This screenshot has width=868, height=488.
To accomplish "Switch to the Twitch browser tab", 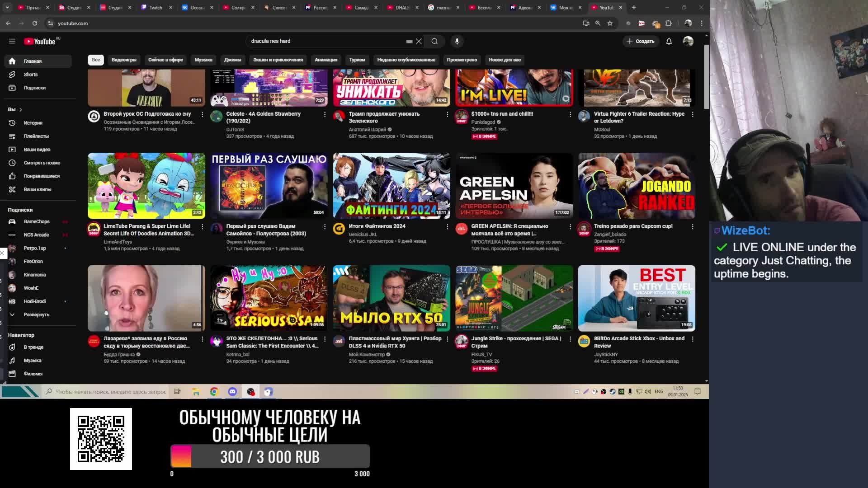I will [x=156, y=8].
